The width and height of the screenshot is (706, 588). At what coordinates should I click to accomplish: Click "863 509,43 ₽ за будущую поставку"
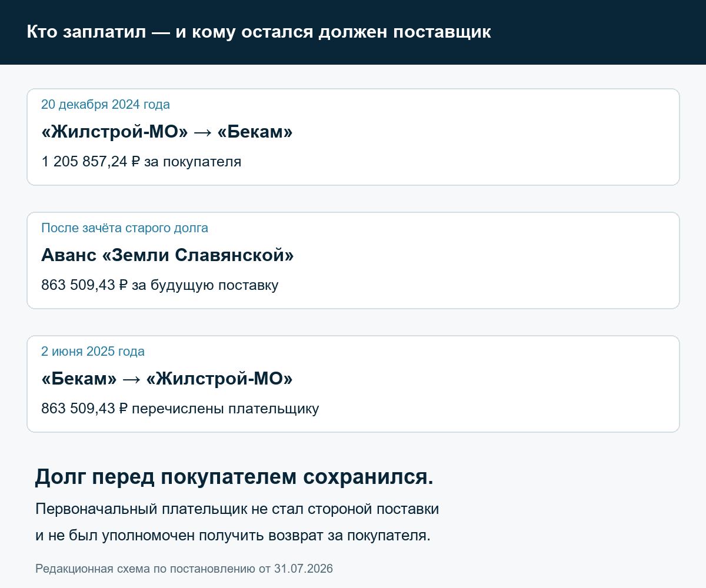pyautogui.click(x=160, y=285)
